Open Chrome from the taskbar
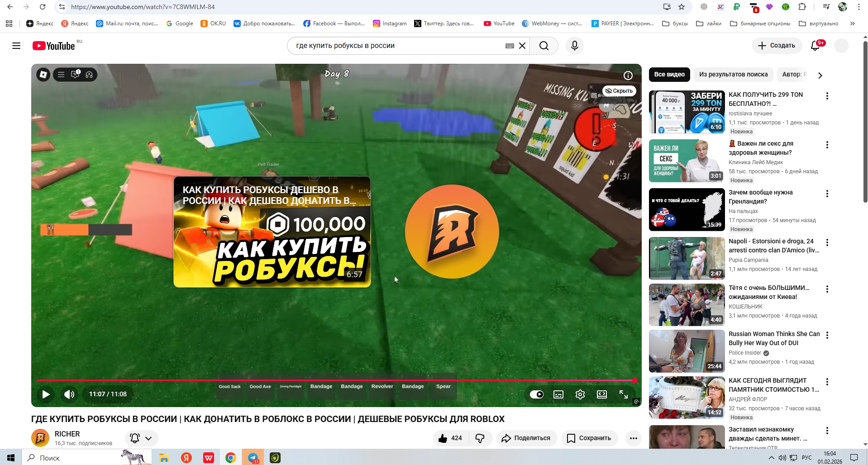 pos(231,458)
